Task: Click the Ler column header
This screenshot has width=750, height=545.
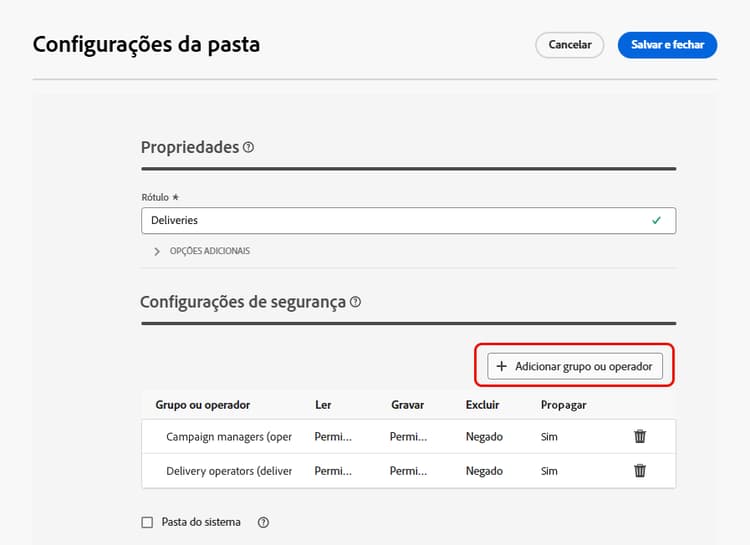Action: tap(323, 405)
